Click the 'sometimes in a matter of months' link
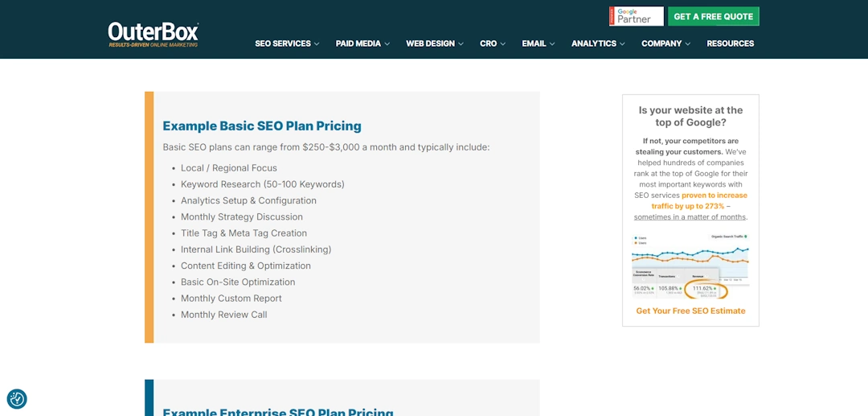868x416 pixels. [x=690, y=216]
